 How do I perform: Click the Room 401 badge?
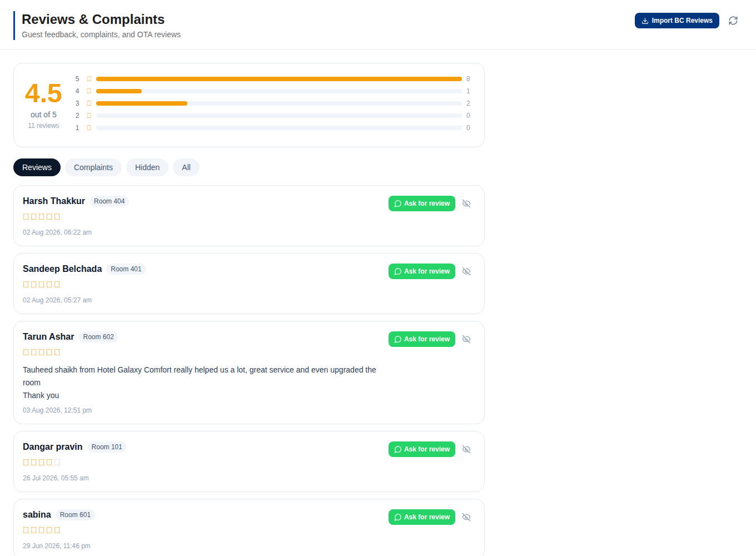pos(126,269)
